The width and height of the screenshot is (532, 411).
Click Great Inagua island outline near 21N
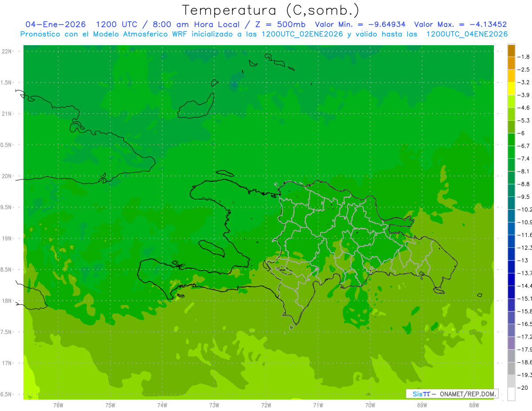(x=196, y=106)
